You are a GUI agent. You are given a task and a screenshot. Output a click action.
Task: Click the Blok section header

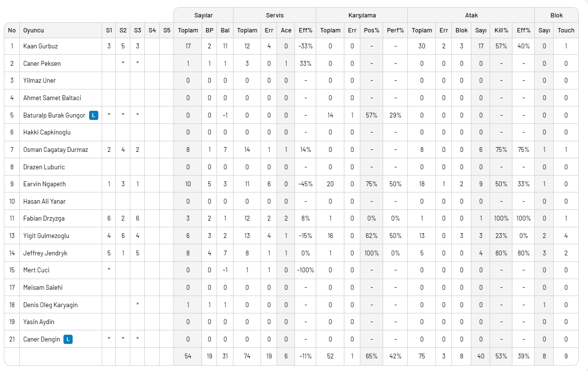coord(557,15)
